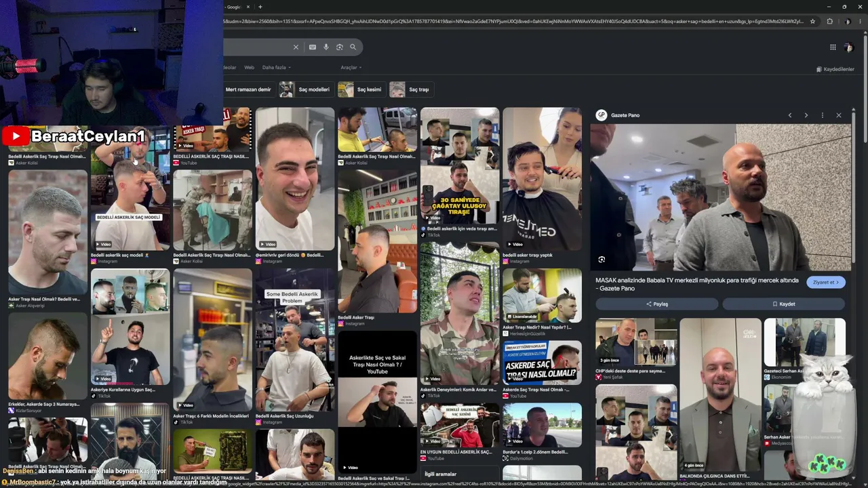Viewport: 868px width, 488px height.
Task: Open the Askeriye Kurallarına Uygun Saç thumbnail
Action: pos(130,327)
